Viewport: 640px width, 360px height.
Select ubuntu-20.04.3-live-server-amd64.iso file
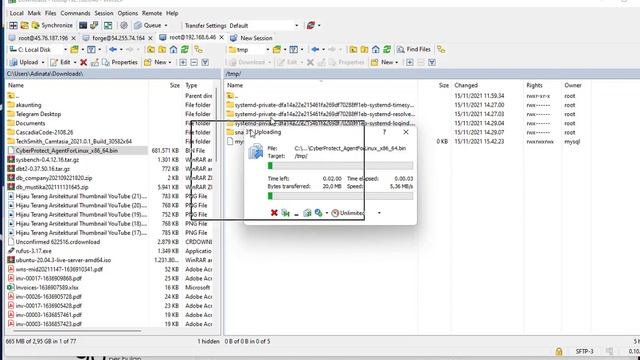(x=63, y=260)
